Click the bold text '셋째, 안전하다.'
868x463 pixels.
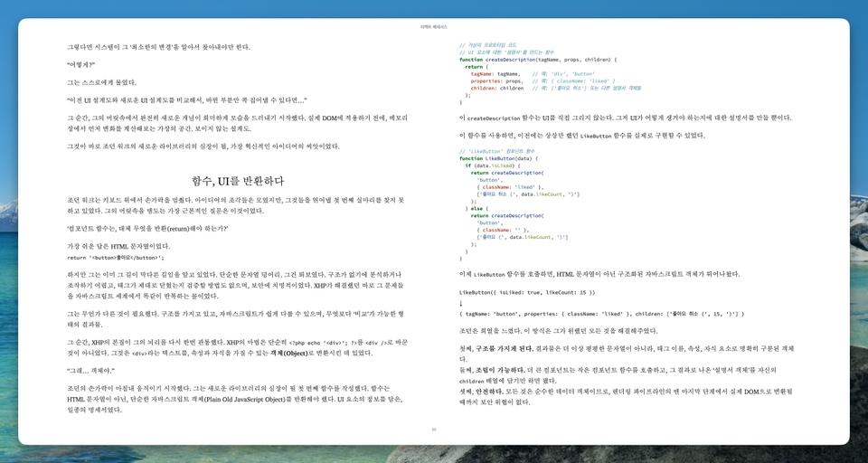482,392
